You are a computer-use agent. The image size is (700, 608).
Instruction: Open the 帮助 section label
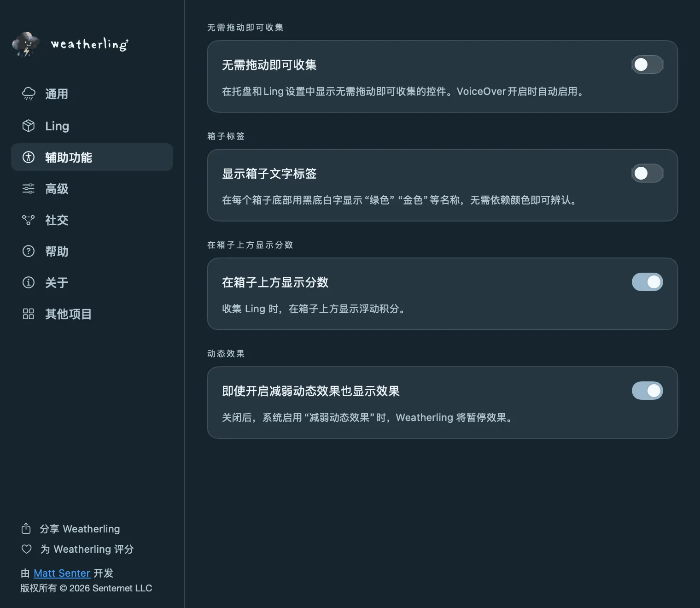pos(57,251)
